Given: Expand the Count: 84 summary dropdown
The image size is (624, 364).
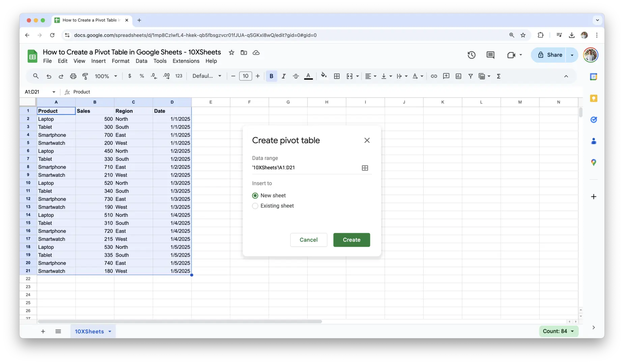Looking at the screenshot, I should point(558,331).
